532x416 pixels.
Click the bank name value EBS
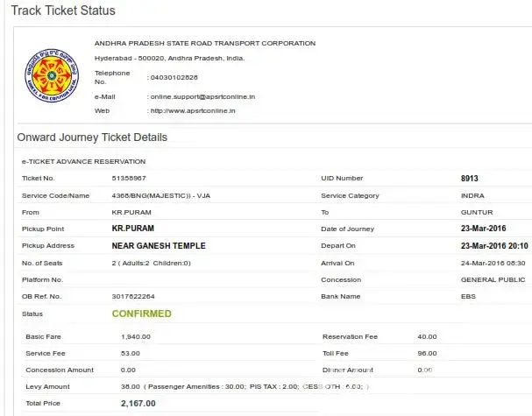(468, 296)
